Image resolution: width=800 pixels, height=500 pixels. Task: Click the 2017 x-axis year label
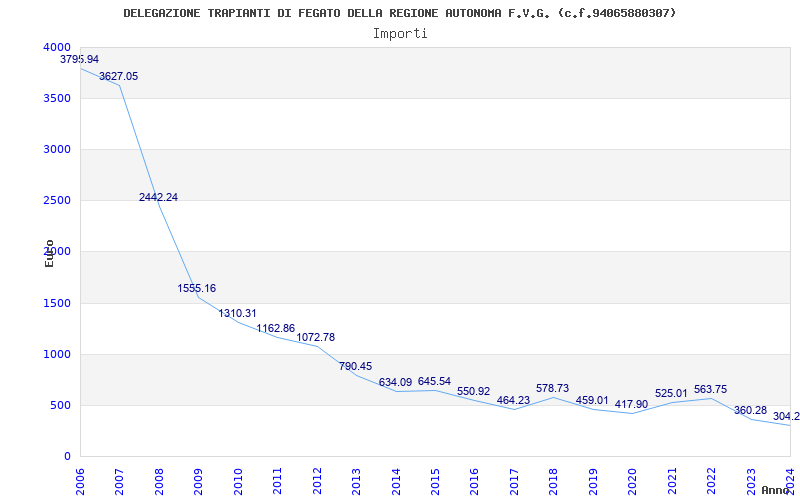(x=514, y=481)
